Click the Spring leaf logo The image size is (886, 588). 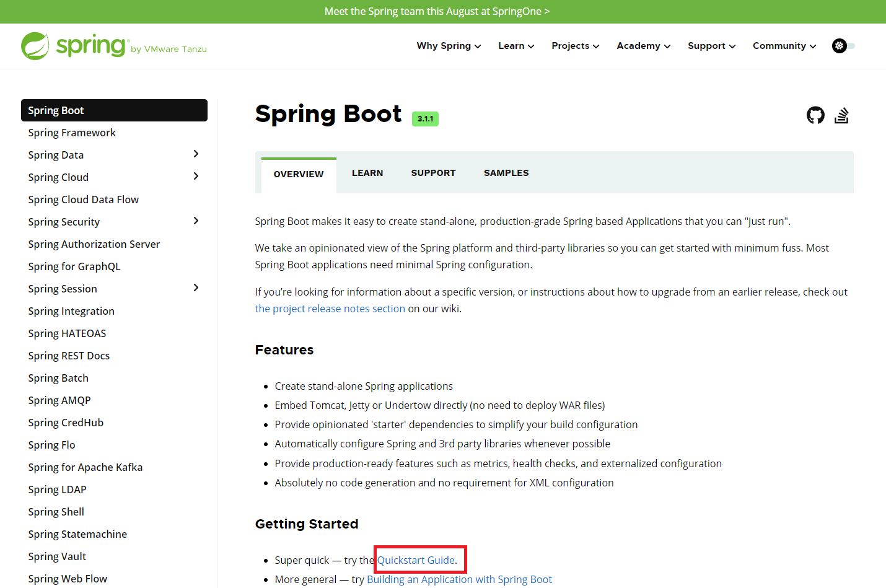tap(35, 46)
